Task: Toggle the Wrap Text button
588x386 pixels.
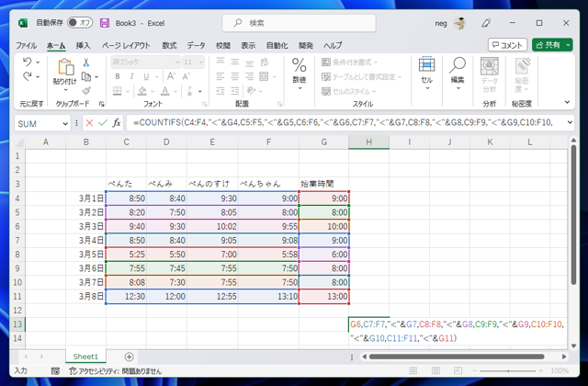Action: pyautogui.click(x=265, y=62)
